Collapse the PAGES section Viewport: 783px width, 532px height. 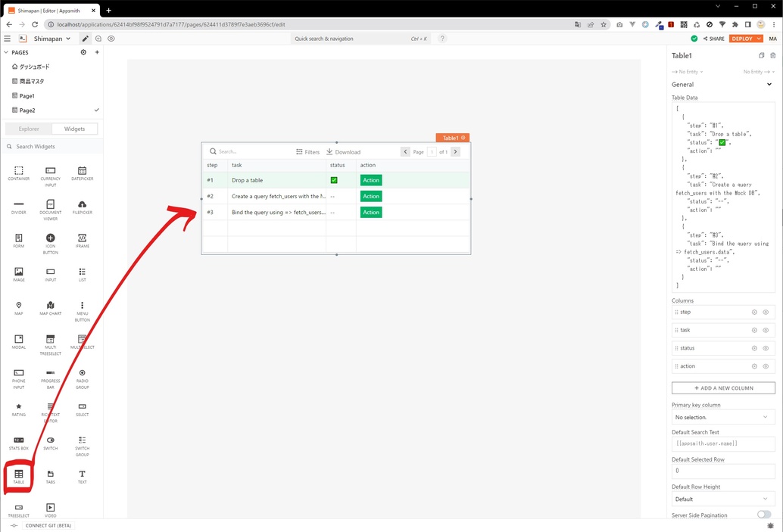coord(6,52)
